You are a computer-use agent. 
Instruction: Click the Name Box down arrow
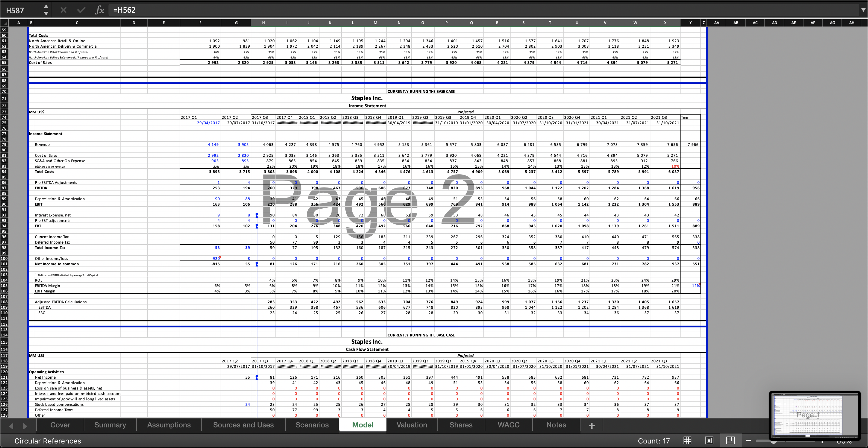point(46,14)
